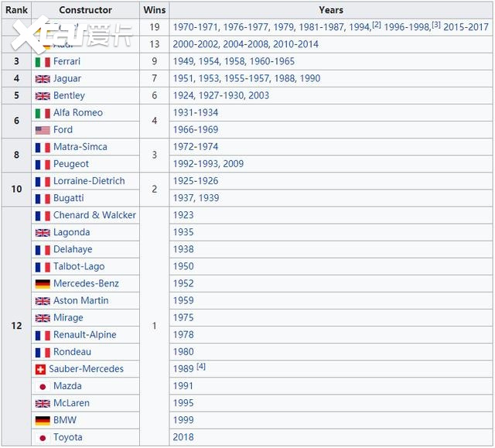Open the Bentley constructor link
The height and width of the screenshot is (448, 495).
pos(69,96)
